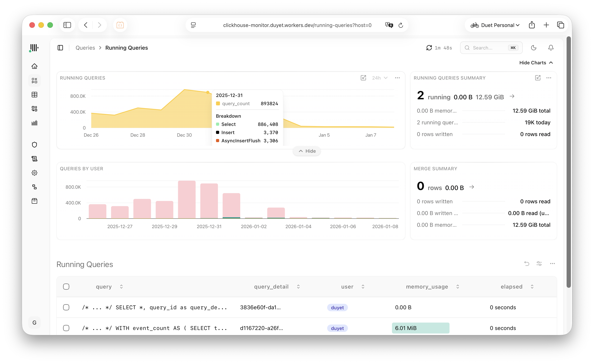Open Running Queries chart in a new window
This screenshot has height=364, width=594.
tap(363, 78)
